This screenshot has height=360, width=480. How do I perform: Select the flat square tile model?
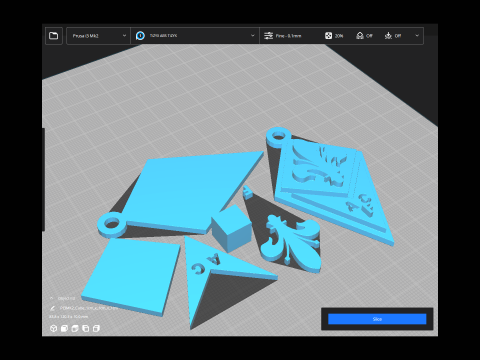click(132, 277)
